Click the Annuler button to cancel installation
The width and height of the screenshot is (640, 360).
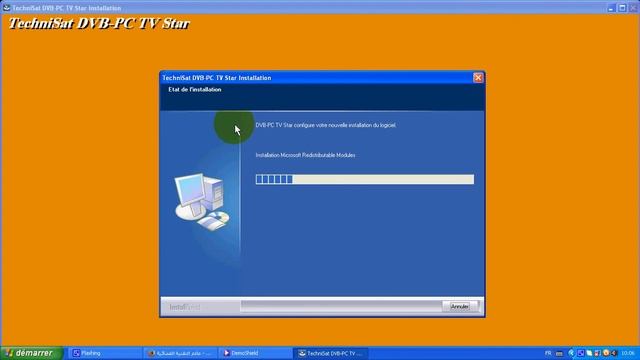point(459,307)
